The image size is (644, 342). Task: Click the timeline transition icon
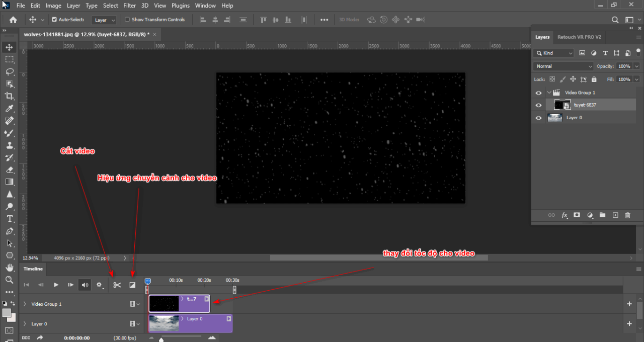[132, 285]
